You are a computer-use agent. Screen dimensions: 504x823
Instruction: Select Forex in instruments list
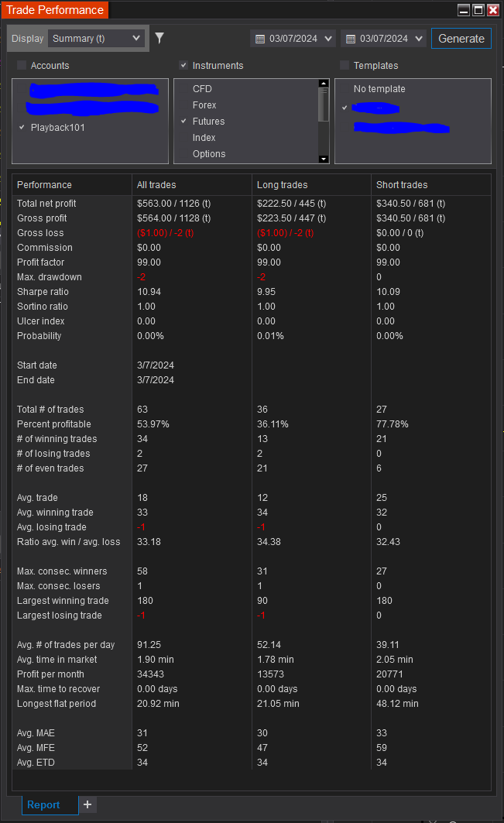click(204, 105)
